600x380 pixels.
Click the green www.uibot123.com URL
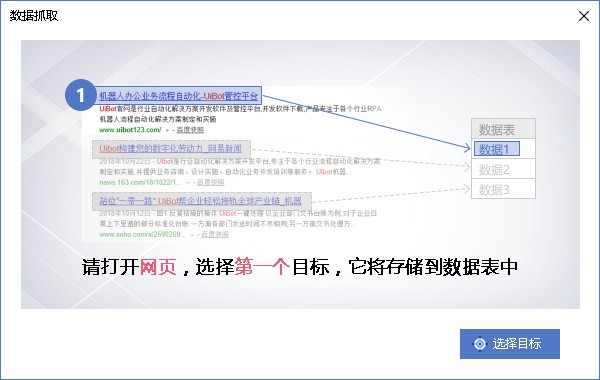(130, 130)
